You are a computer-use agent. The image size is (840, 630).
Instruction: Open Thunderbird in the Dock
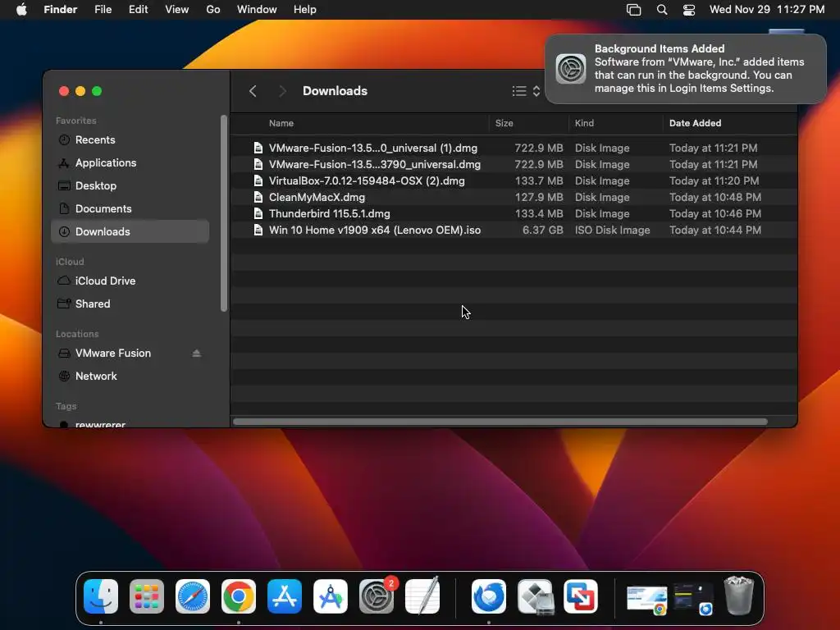pos(489,596)
